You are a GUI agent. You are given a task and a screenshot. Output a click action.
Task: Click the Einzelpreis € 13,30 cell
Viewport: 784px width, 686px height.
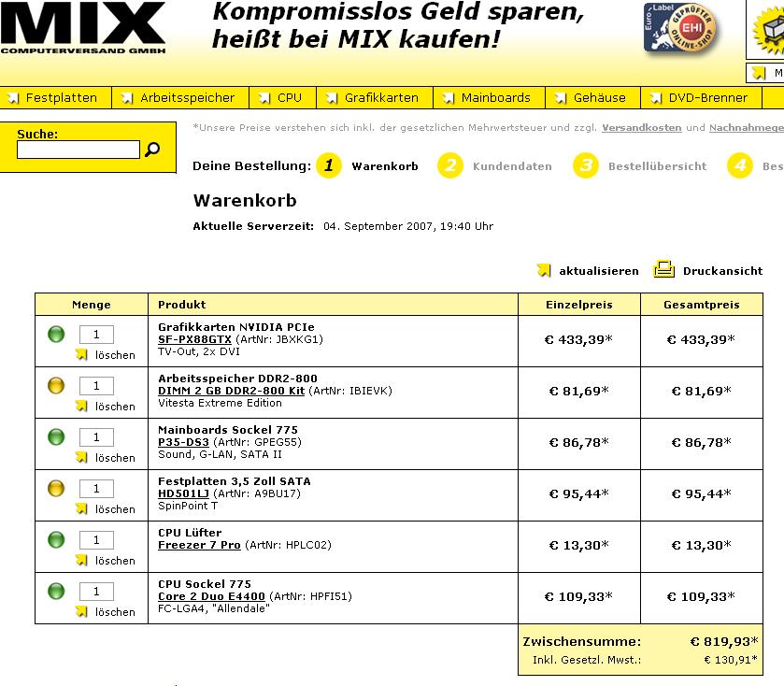coord(579,546)
